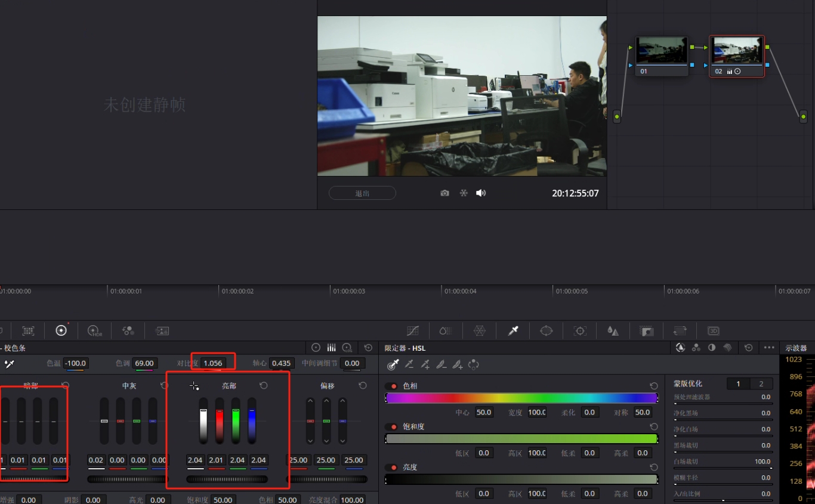Select the subtract color picker

click(409, 364)
